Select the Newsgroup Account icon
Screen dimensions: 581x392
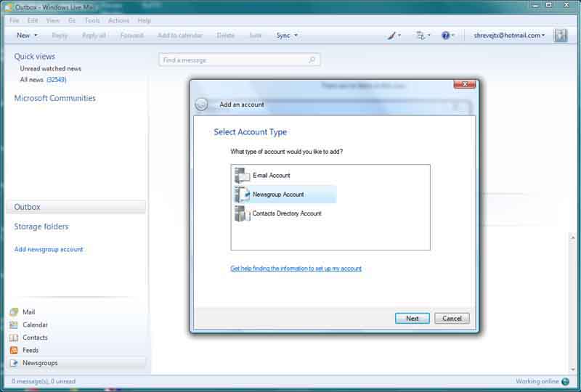(x=242, y=194)
